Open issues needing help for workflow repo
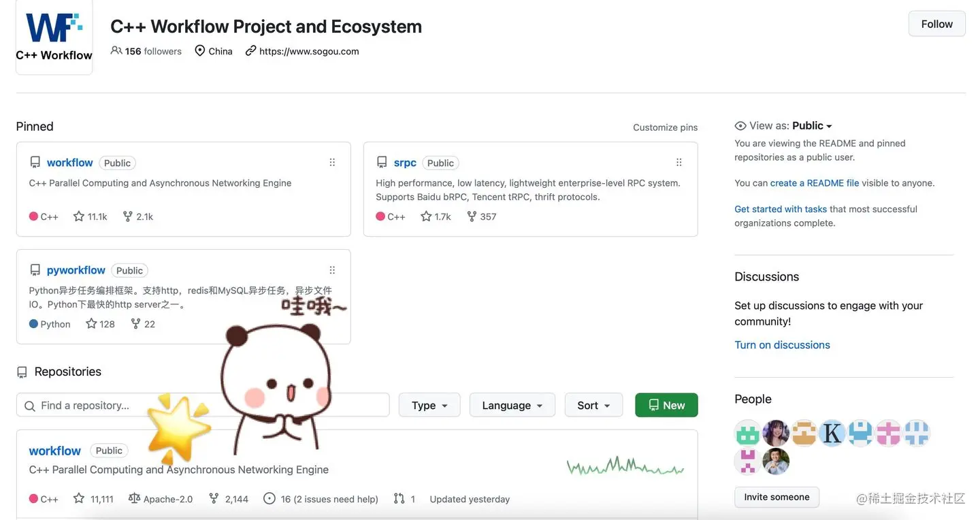 point(321,499)
